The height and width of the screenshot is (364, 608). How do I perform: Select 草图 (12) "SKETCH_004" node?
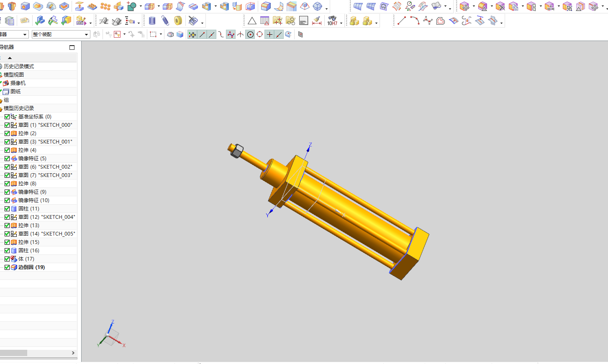click(x=46, y=217)
